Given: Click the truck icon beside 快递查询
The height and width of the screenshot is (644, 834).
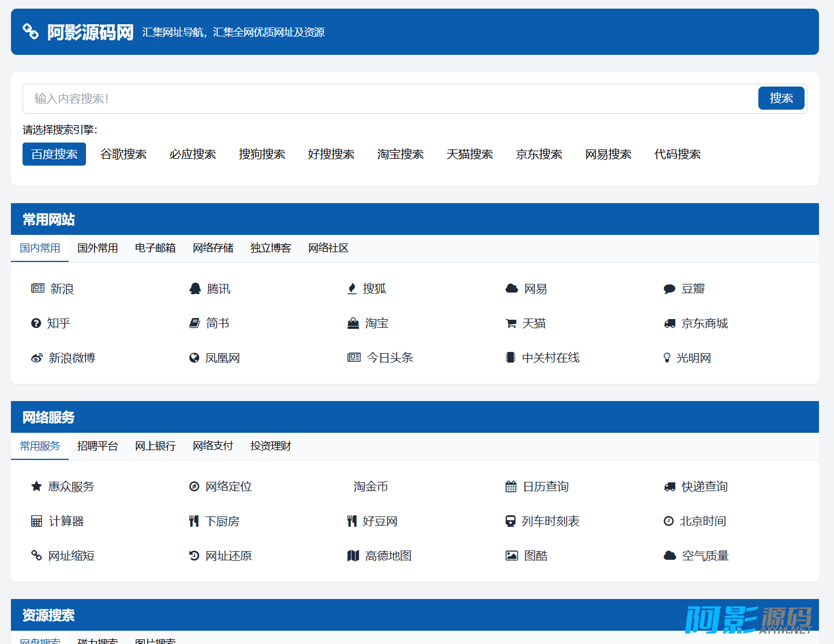Looking at the screenshot, I should 670,487.
